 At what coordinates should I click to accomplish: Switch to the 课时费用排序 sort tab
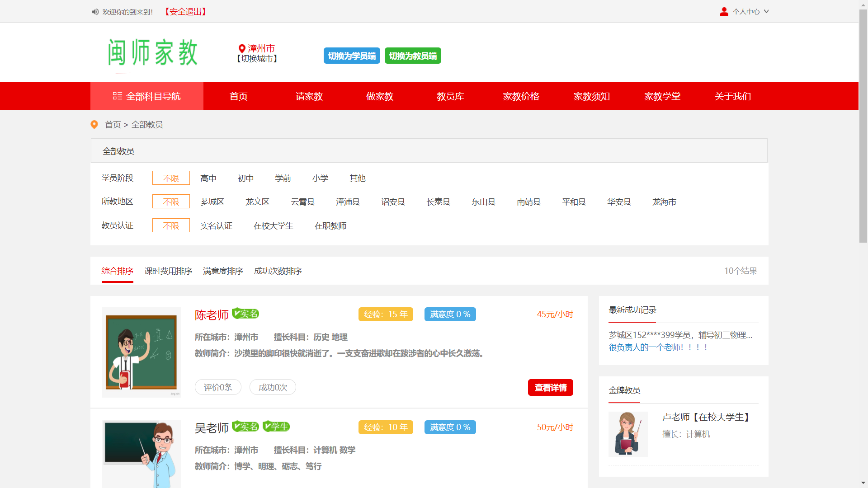pyautogui.click(x=168, y=271)
